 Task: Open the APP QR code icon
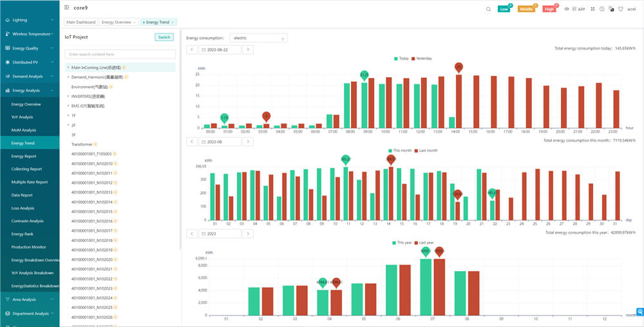pyautogui.click(x=574, y=8)
